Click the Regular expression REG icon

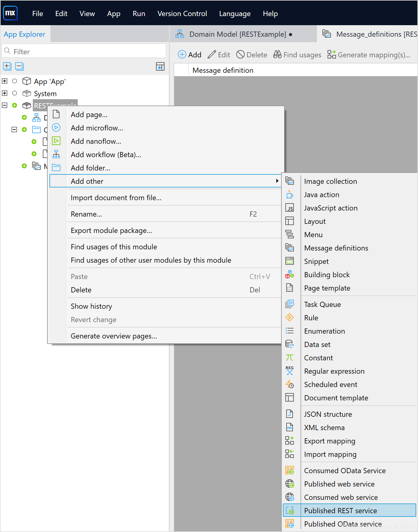[290, 371]
